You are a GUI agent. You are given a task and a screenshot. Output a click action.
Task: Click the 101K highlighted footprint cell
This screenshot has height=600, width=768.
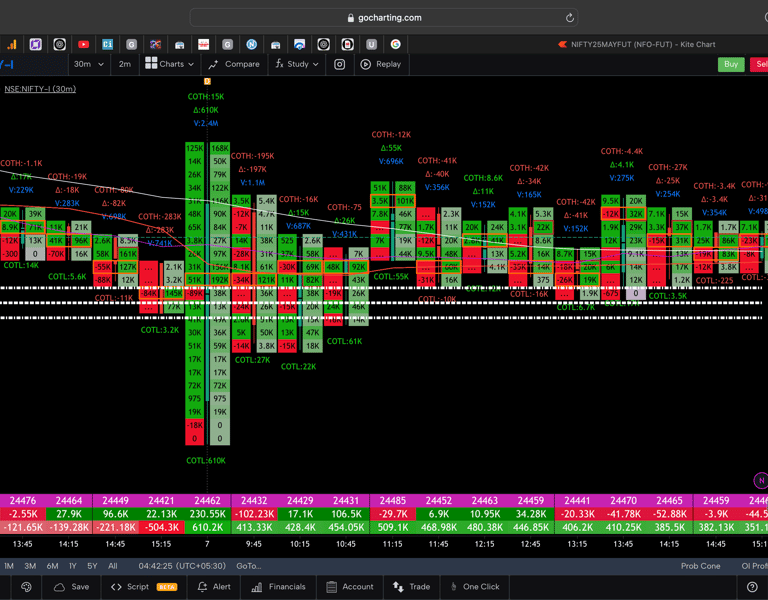(x=405, y=201)
